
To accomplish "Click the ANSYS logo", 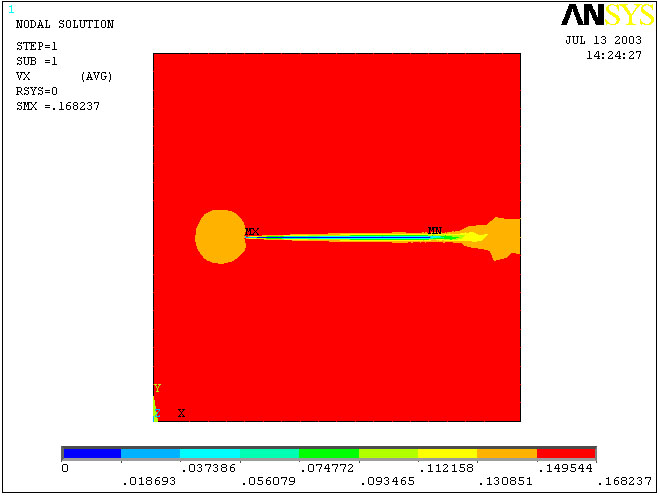I will 607,15.
